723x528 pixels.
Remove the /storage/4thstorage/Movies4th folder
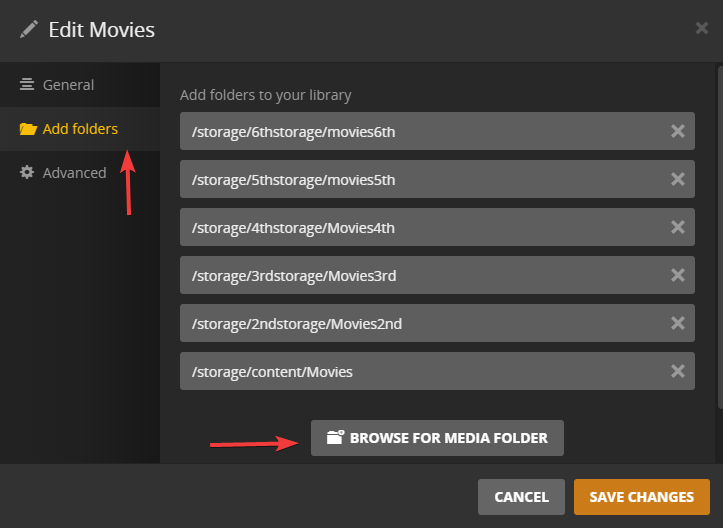pyautogui.click(x=677, y=227)
